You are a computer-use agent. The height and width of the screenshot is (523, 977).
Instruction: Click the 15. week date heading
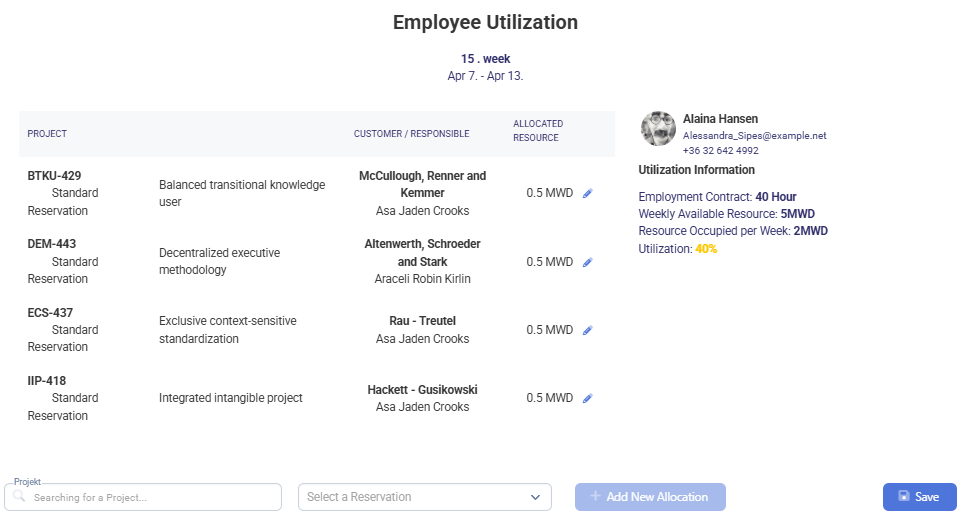point(485,59)
